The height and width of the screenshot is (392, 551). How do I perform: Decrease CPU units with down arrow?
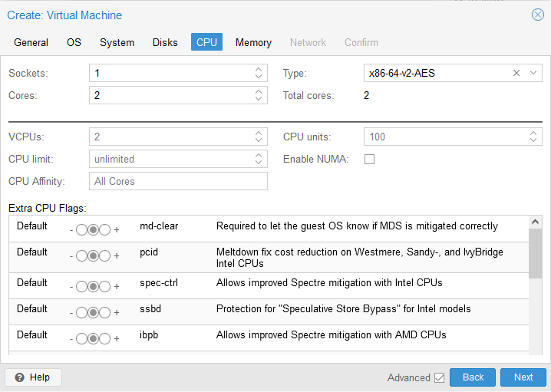533,140
